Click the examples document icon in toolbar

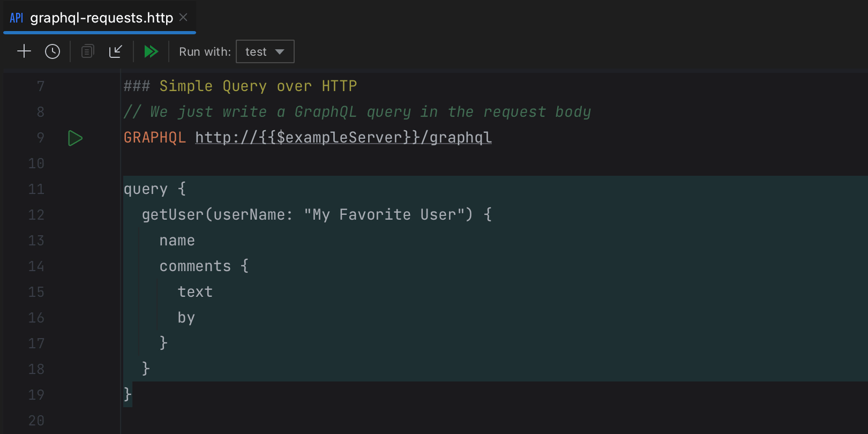pos(87,51)
